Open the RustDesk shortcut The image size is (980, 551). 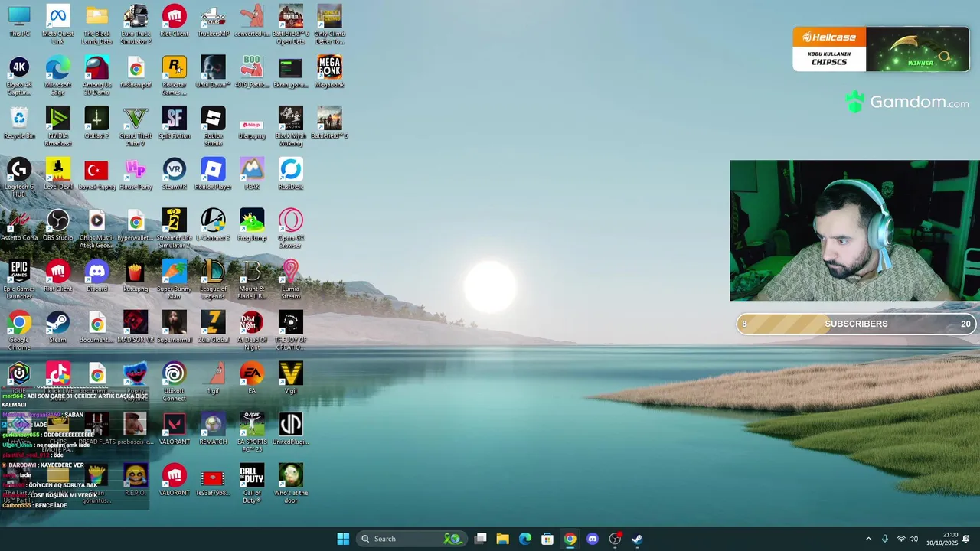point(291,174)
